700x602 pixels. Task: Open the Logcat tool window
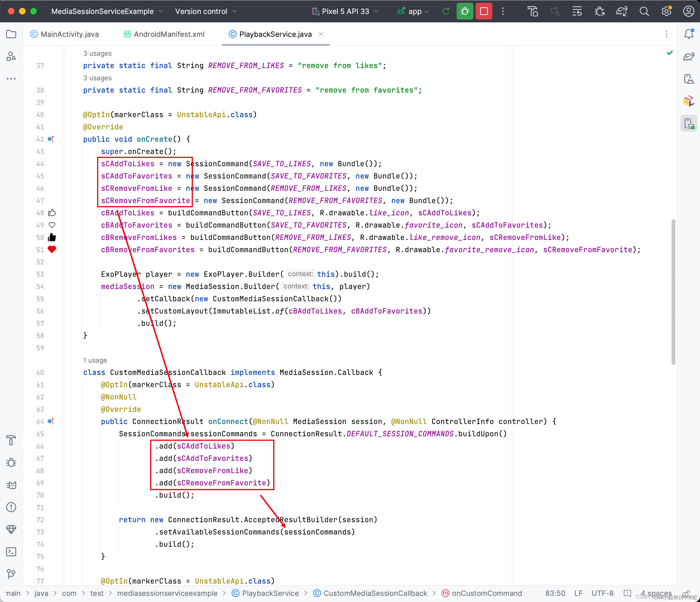[x=11, y=485]
